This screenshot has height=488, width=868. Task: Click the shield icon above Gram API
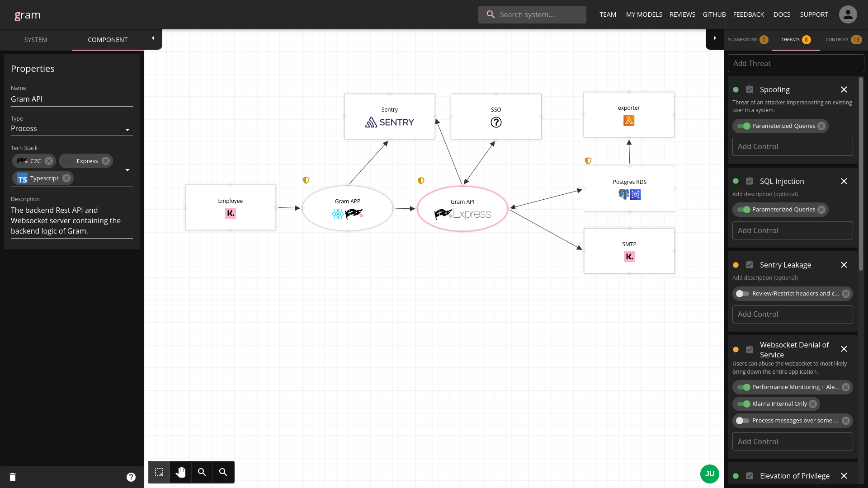pyautogui.click(x=421, y=181)
